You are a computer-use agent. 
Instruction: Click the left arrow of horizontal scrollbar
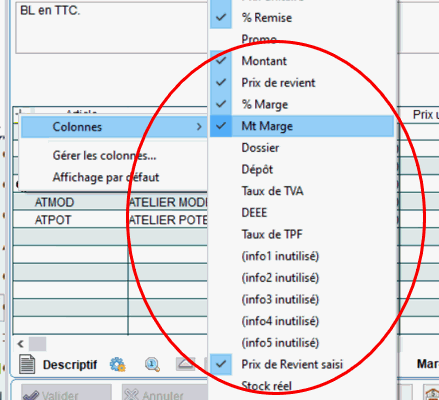point(21,344)
